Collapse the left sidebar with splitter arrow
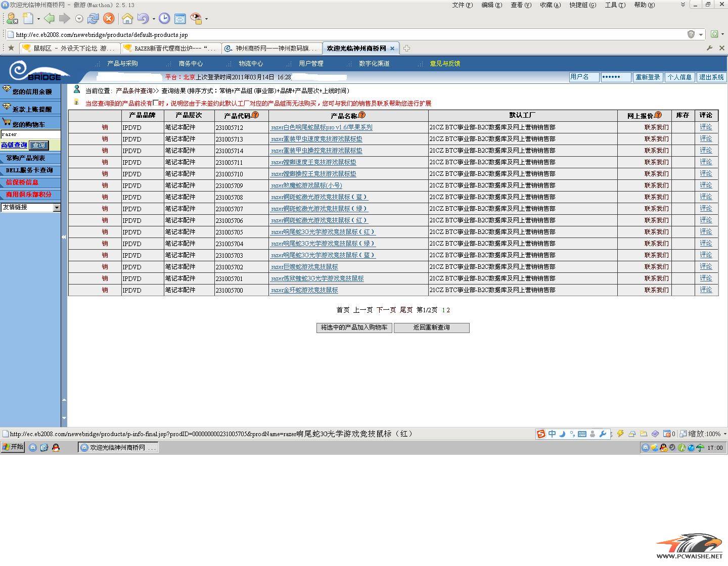728x566 pixels. click(64, 237)
